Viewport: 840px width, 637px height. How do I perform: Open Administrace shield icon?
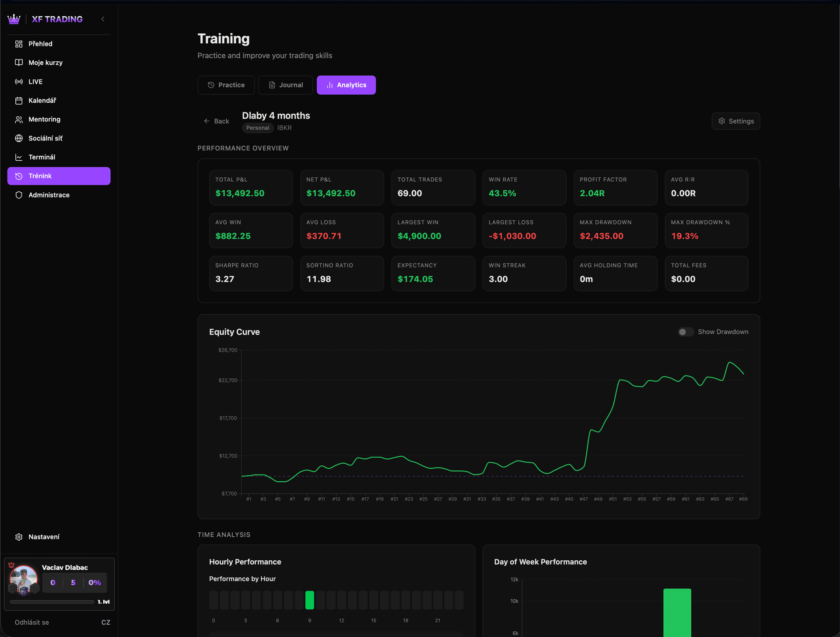[x=19, y=195]
